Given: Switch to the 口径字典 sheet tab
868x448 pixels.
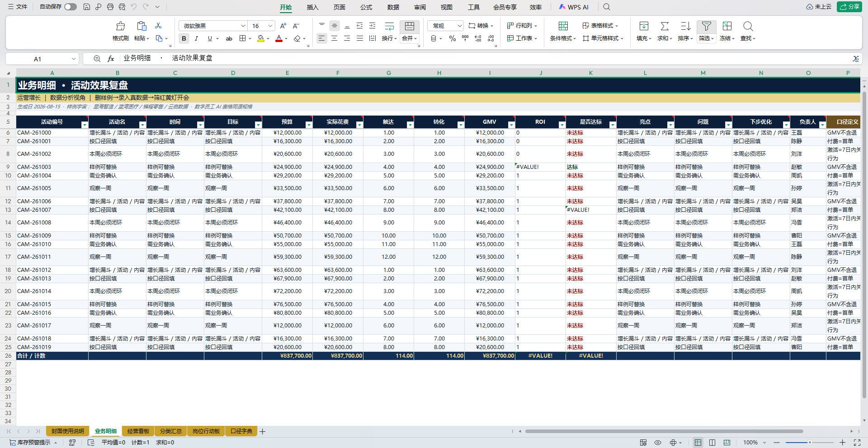Looking at the screenshot, I should [241, 431].
